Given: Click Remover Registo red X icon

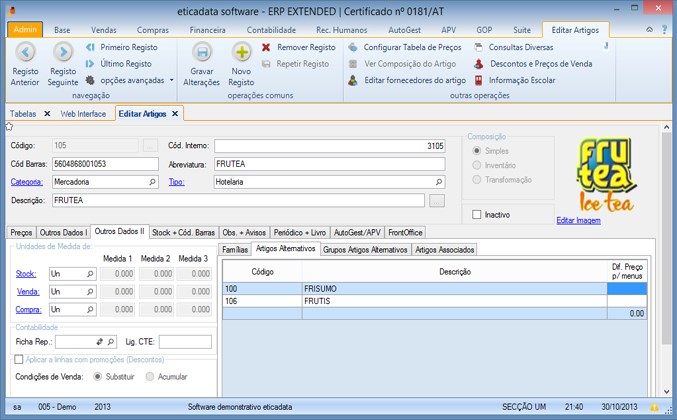Looking at the screenshot, I should [x=267, y=47].
